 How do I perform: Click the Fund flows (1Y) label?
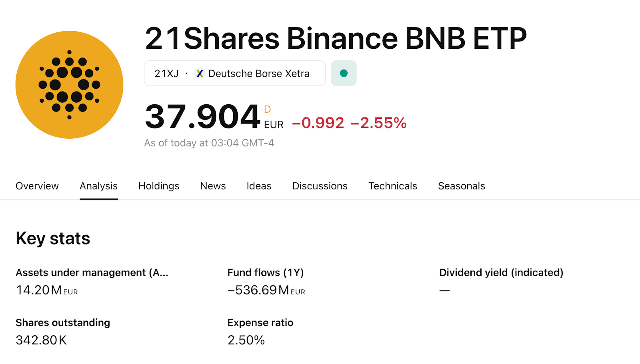pos(266,273)
